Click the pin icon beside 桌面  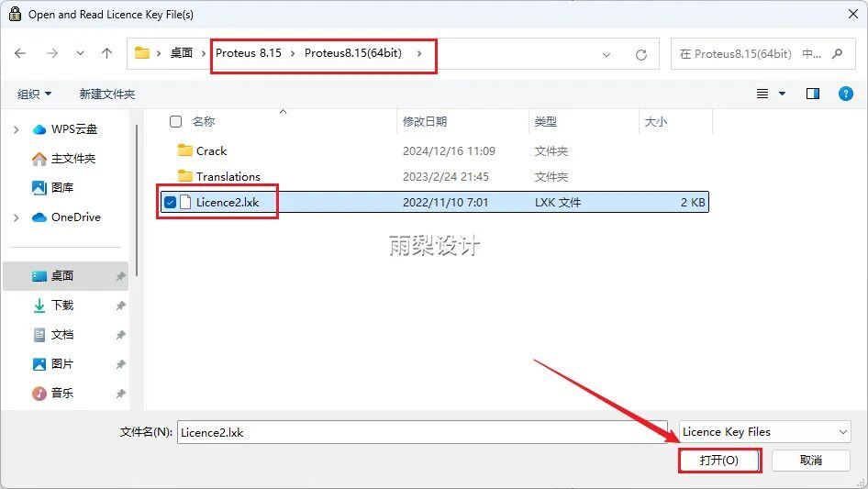[x=120, y=276]
